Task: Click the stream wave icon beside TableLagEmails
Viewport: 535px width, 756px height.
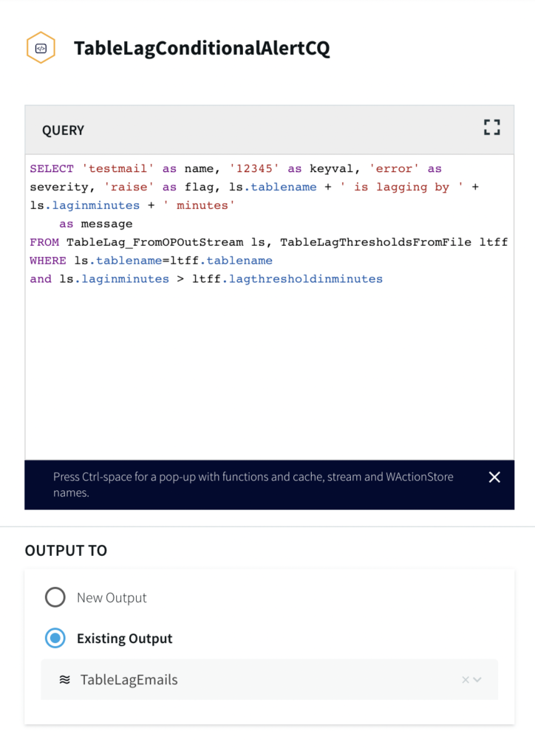Action: click(65, 680)
